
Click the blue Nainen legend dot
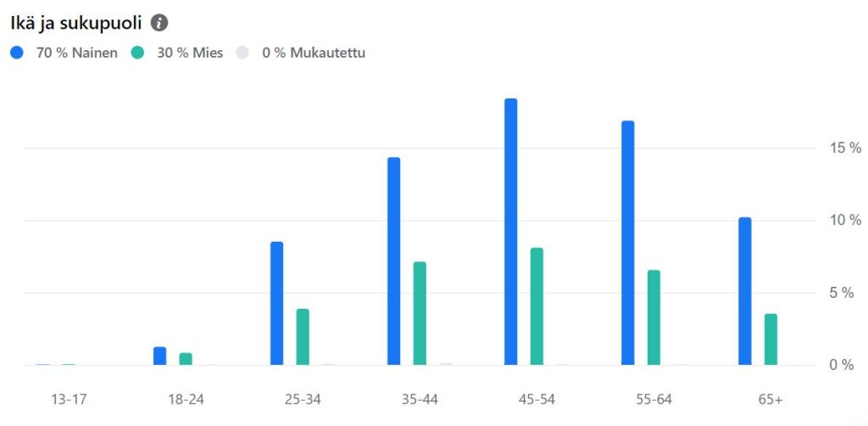pyautogui.click(x=17, y=53)
